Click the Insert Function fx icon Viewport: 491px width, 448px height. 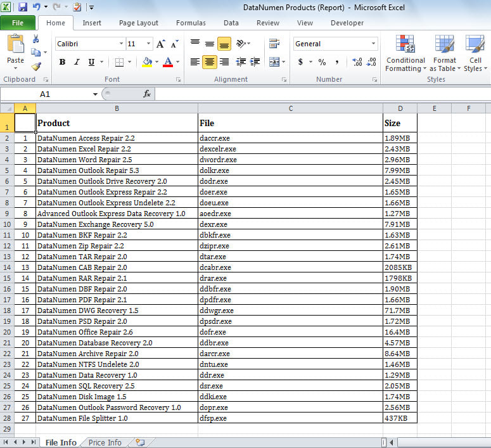147,94
